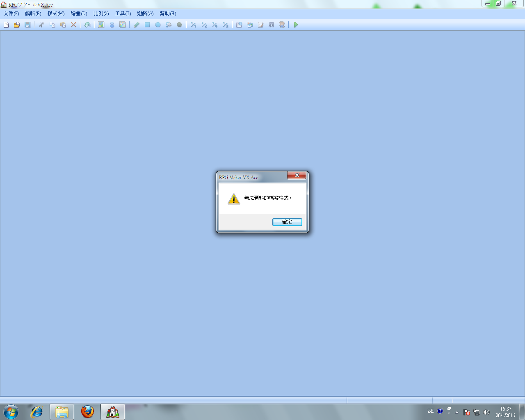Start Playtest with the green play icon
Image resolution: width=525 pixels, height=420 pixels.
[296, 25]
